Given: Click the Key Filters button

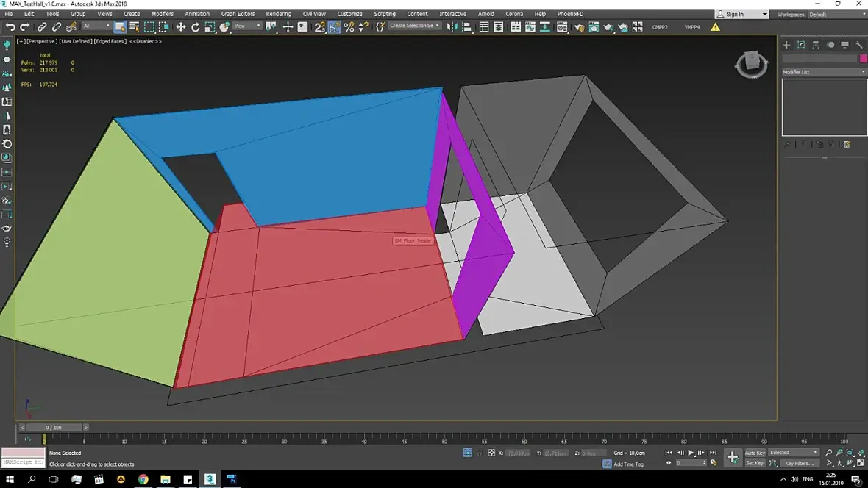Looking at the screenshot, I should (x=798, y=463).
